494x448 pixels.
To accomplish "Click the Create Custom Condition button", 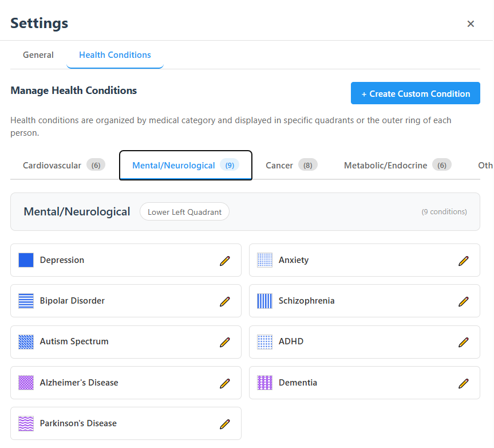I will (x=415, y=93).
